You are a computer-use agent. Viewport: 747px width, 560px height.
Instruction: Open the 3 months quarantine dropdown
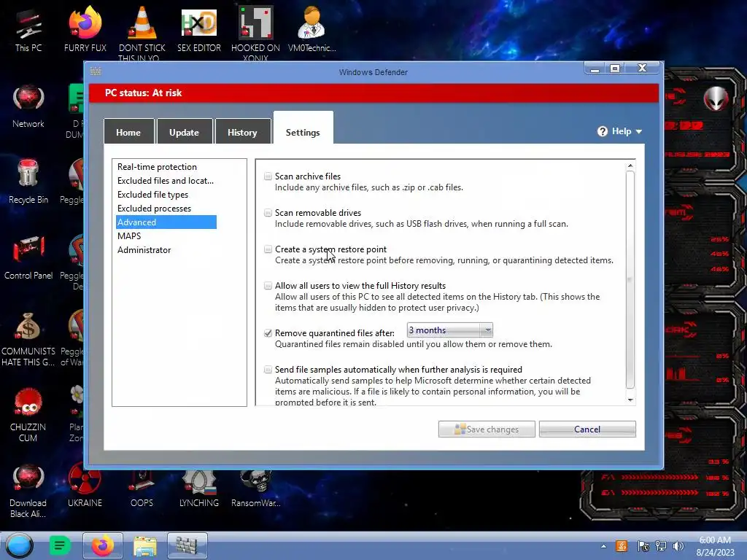(449, 330)
